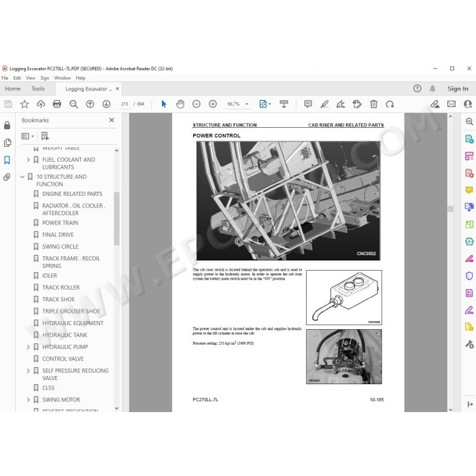This screenshot has height=476, width=476.
Task: Click the upload to cloud icon
Action: [41, 104]
